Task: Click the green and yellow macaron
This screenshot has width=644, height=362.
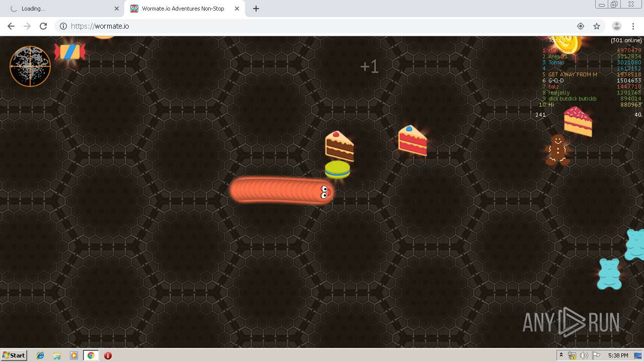Action: [x=337, y=170]
